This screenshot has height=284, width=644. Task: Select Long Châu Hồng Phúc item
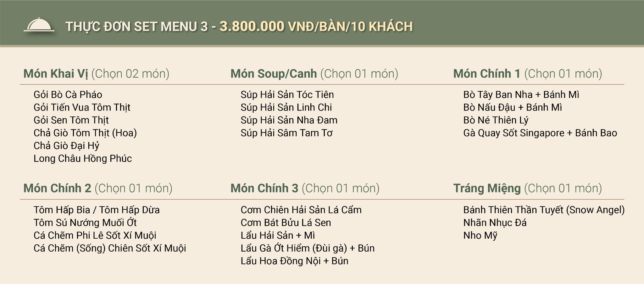coord(83,158)
